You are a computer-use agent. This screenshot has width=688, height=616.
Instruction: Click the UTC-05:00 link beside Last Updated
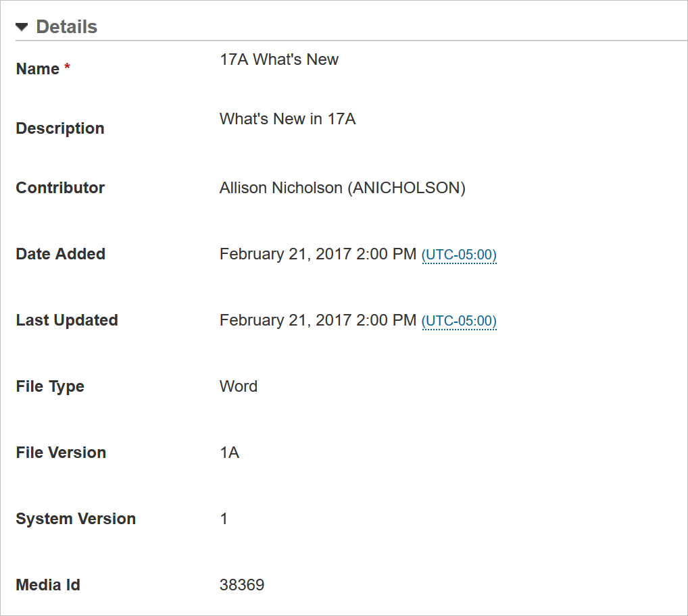tap(459, 322)
